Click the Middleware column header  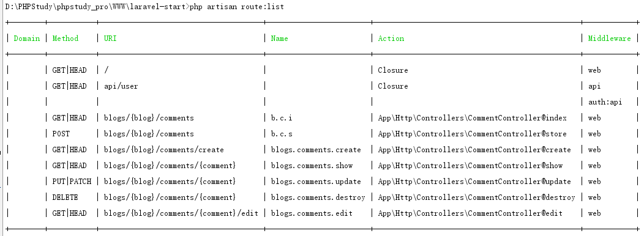(x=609, y=38)
